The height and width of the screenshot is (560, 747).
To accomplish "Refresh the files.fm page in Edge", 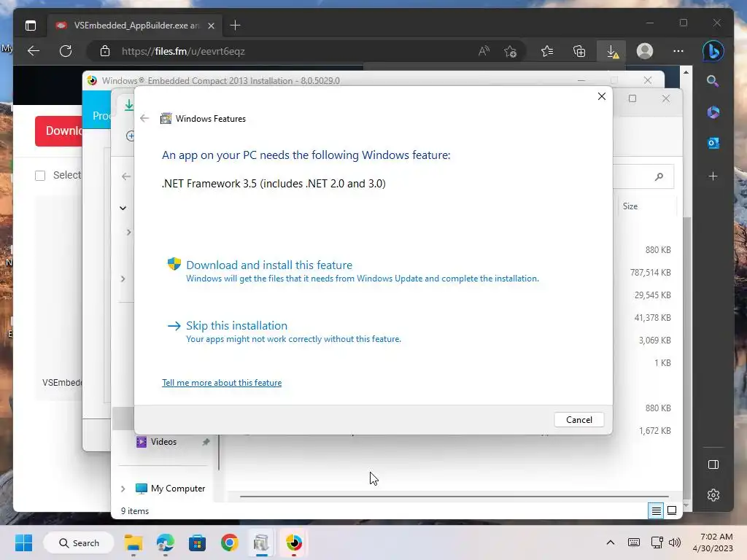I will [x=66, y=51].
